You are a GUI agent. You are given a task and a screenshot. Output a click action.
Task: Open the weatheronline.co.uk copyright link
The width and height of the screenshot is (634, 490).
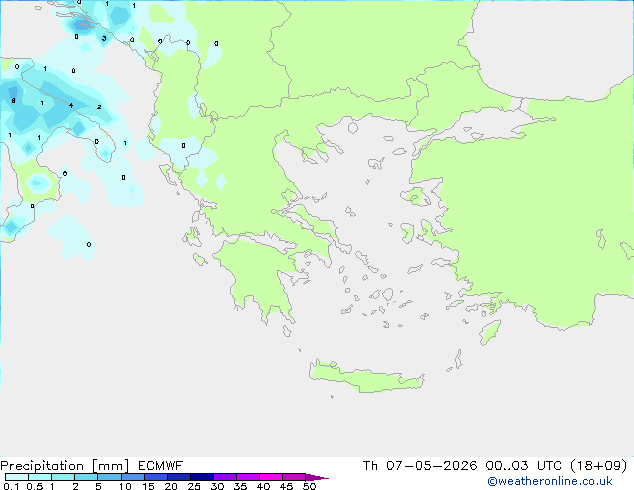550,481
